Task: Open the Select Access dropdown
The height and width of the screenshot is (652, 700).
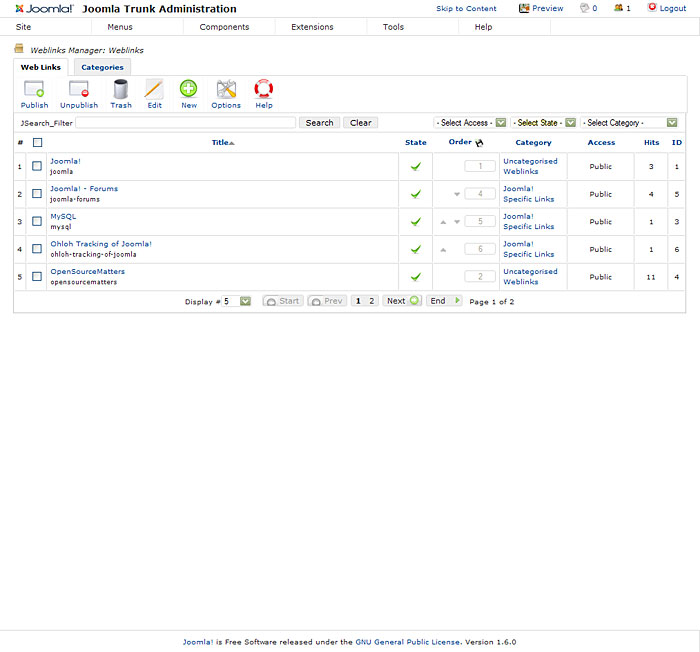Action: tap(470, 123)
